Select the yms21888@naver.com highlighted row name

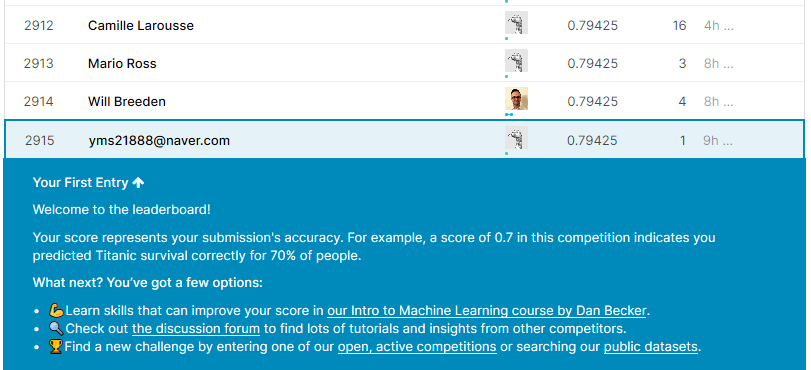[159, 140]
